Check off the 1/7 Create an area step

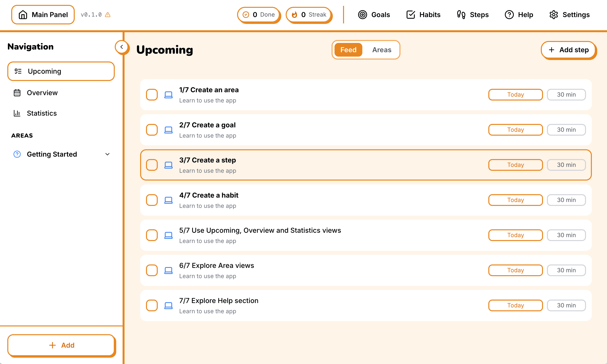coord(152,95)
